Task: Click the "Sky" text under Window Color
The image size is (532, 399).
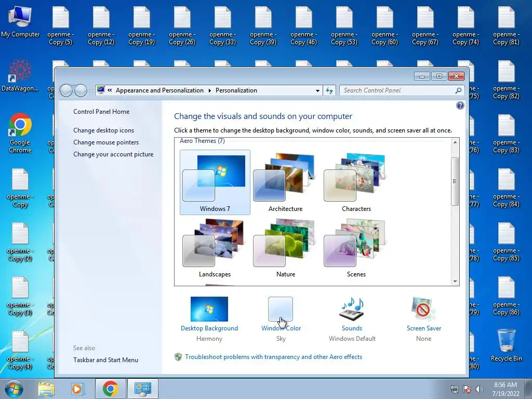Action: pos(281,339)
